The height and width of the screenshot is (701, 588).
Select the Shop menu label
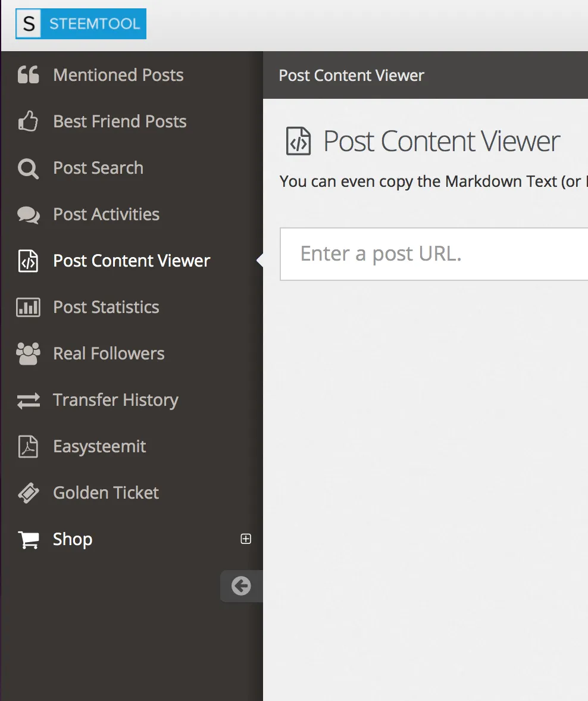[x=73, y=539]
